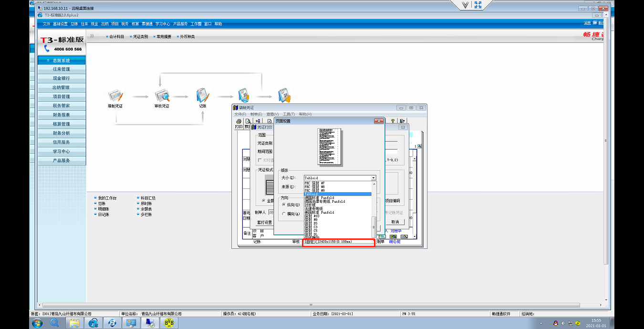Open 我的工作台 link
644x329 pixels.
[107, 198]
